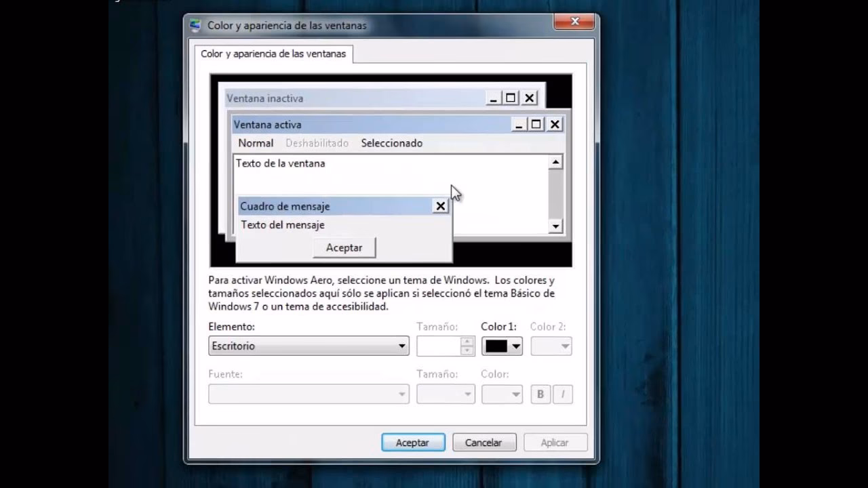Open the Elemento dropdown showing Escritorio
The height and width of the screenshot is (488, 868).
(309, 346)
